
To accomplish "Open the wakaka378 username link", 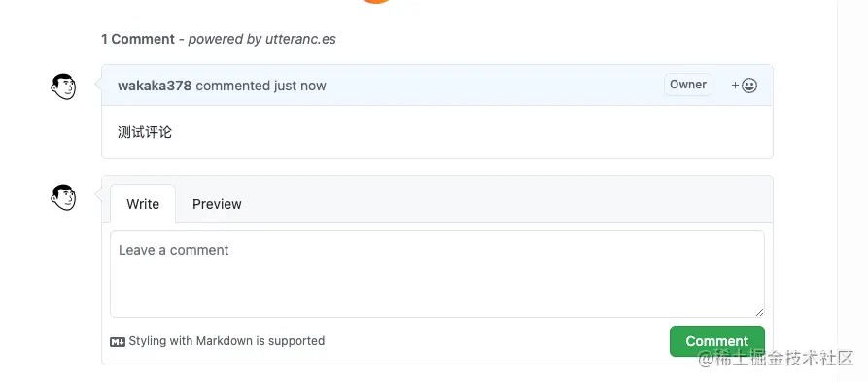I will pos(155,86).
